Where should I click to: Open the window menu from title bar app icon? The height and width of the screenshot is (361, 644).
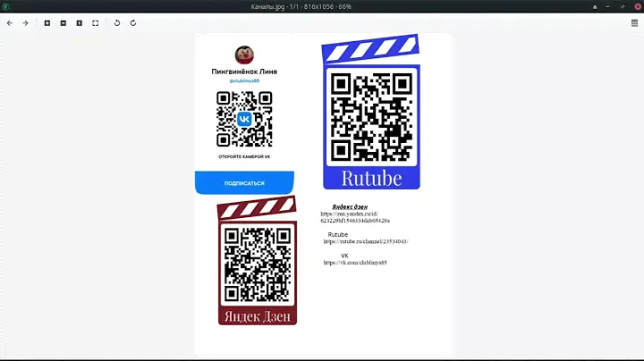(7, 6)
